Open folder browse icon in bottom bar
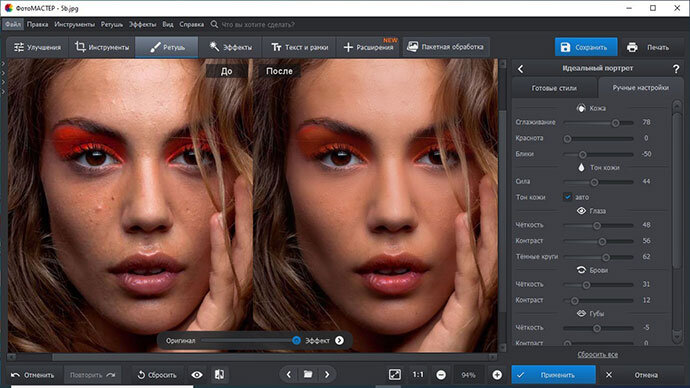This screenshot has height=388, width=690. (308, 375)
